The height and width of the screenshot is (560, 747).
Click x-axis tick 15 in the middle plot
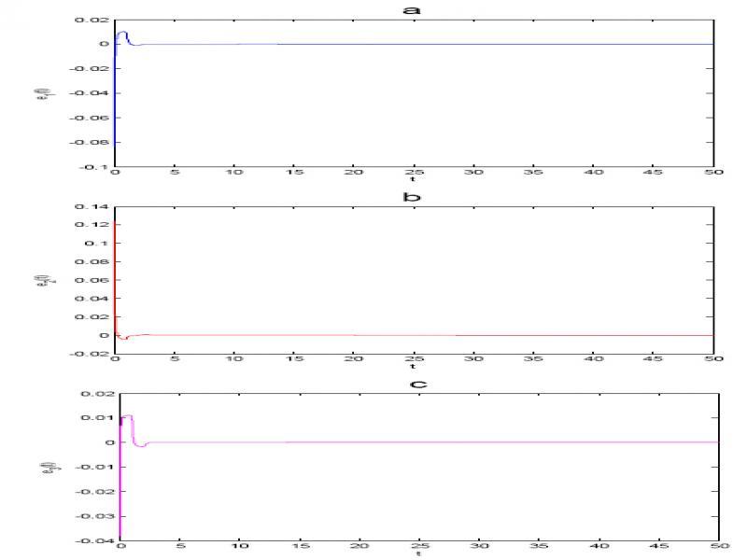click(293, 359)
